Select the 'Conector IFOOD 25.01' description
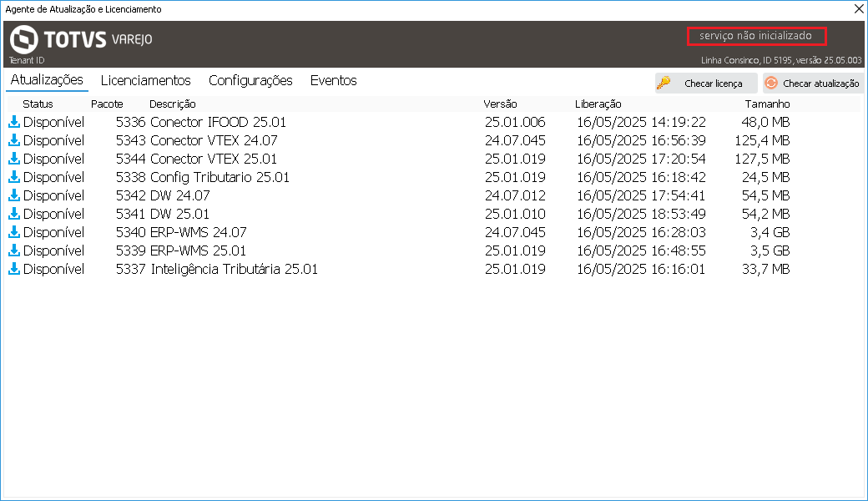868x501 pixels. click(x=218, y=122)
